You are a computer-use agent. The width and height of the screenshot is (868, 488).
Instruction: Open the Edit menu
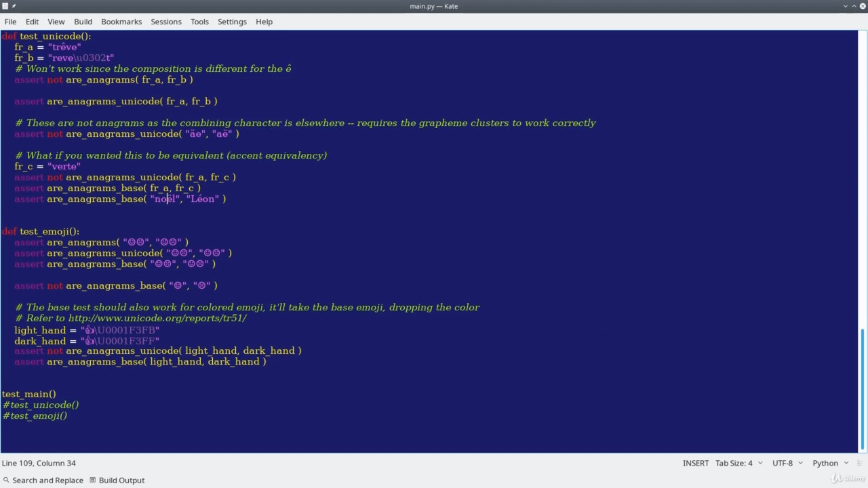pos(32,22)
